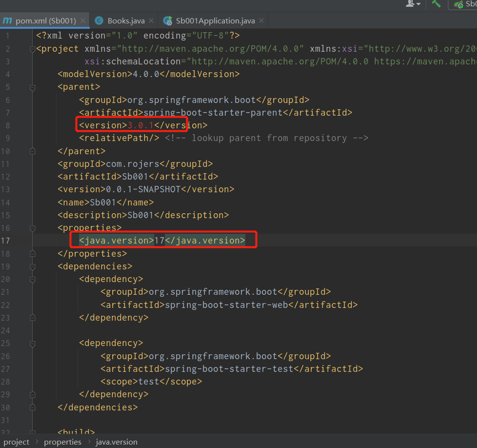Close the Books.java tab
Screen dimensions: 477x448
151,20
